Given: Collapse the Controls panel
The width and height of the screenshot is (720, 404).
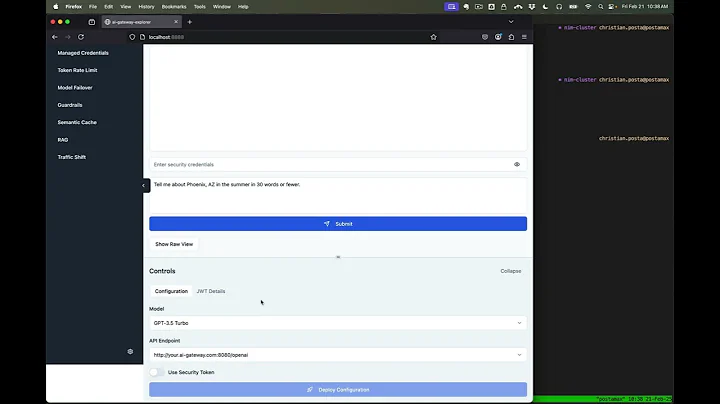Looking at the screenshot, I should (511, 271).
